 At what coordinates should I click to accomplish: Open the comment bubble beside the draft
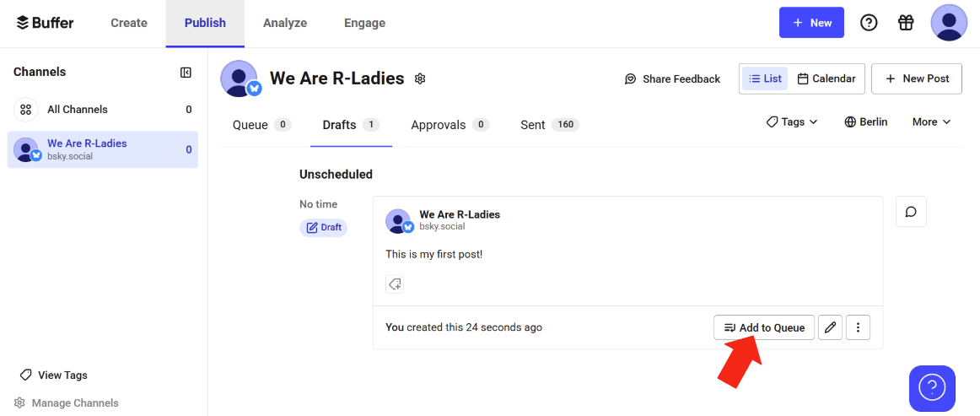911,212
